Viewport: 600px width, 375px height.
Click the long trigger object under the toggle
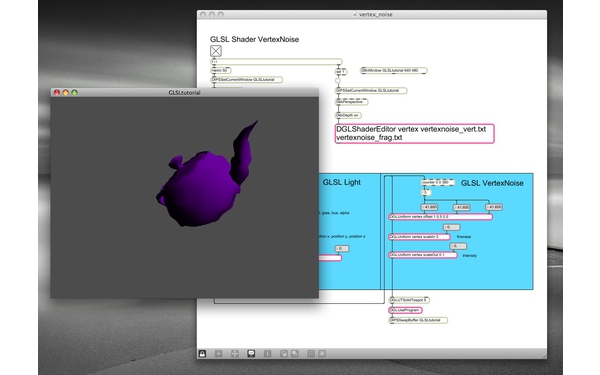276,62
